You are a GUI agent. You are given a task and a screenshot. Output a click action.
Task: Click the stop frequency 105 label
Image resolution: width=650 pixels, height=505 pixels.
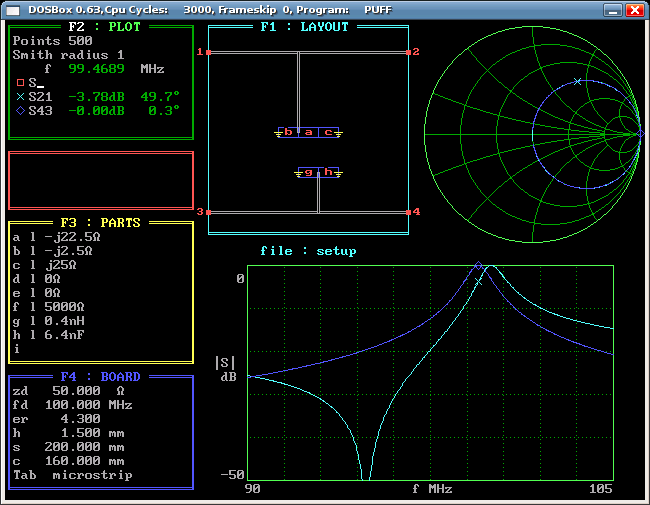coord(601,489)
